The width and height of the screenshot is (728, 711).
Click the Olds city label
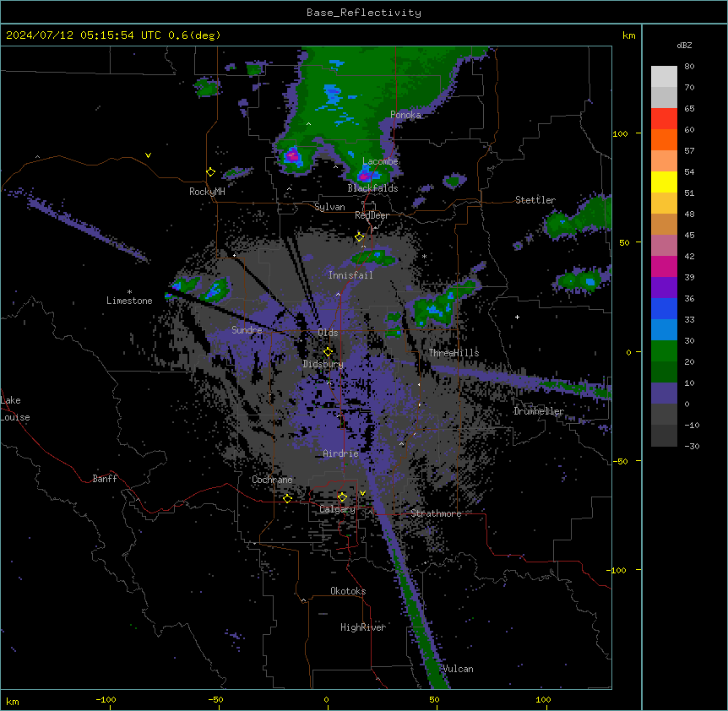(328, 333)
